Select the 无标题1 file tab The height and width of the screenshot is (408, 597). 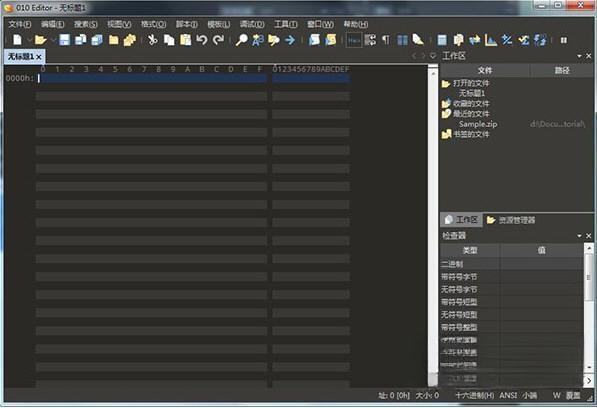(x=21, y=57)
